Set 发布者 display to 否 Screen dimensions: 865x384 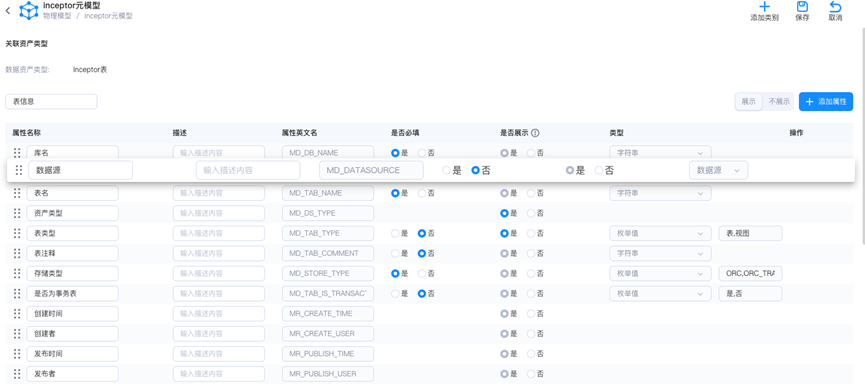click(531, 374)
